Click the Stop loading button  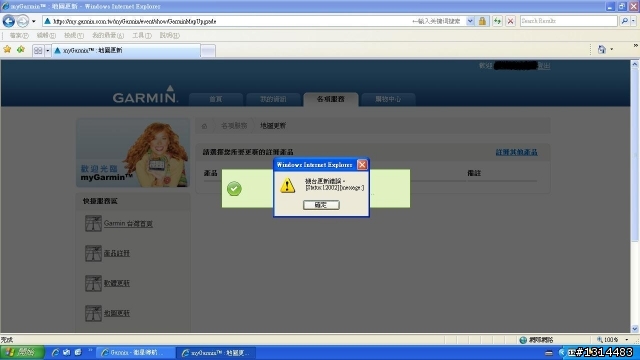click(510, 21)
